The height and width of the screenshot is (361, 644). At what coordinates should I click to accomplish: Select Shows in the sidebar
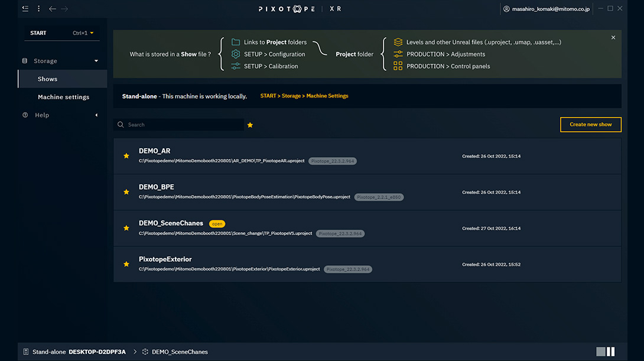point(63,79)
